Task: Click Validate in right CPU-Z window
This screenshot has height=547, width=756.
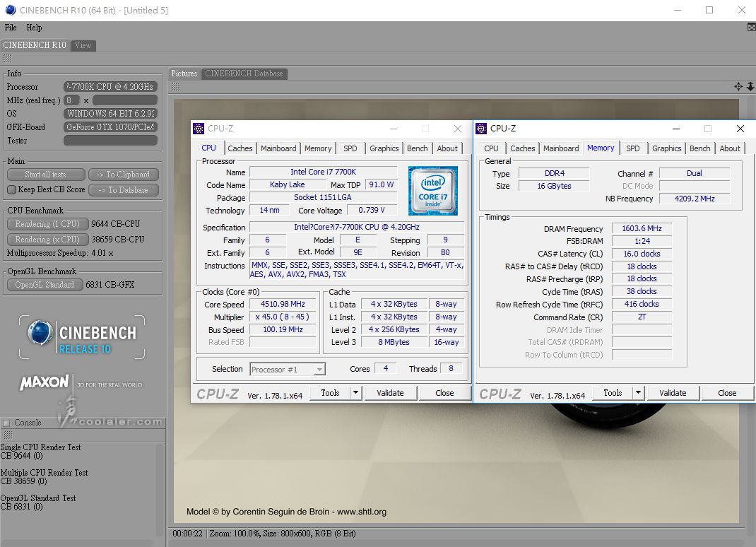Action: pos(673,393)
